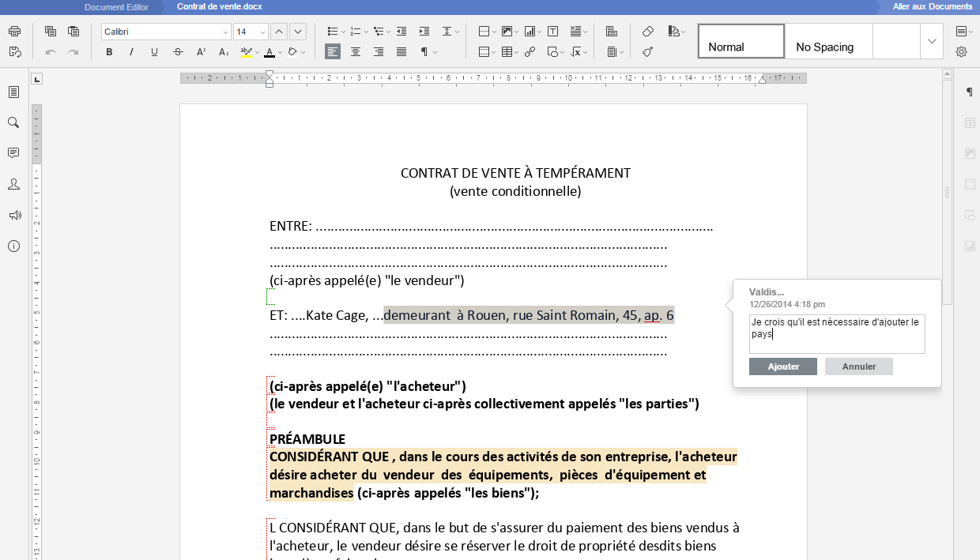
Task: Expand the numbered list options arrow
Action: coord(366,32)
